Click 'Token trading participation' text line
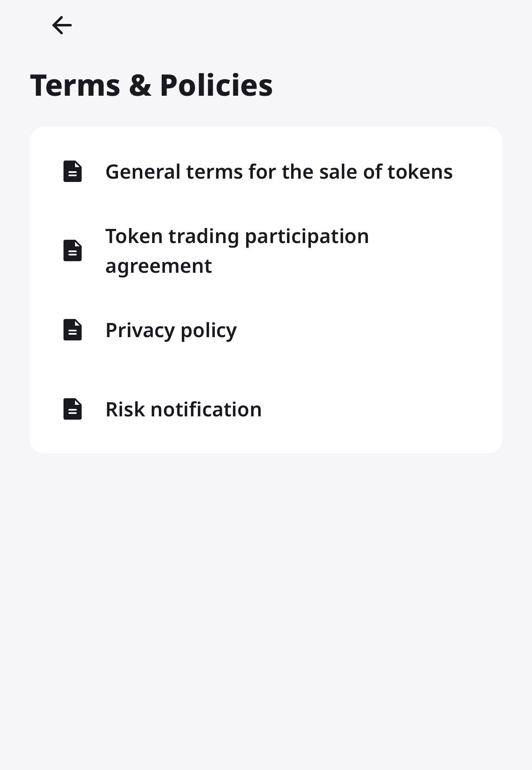This screenshot has width=532, height=770. pos(237,236)
